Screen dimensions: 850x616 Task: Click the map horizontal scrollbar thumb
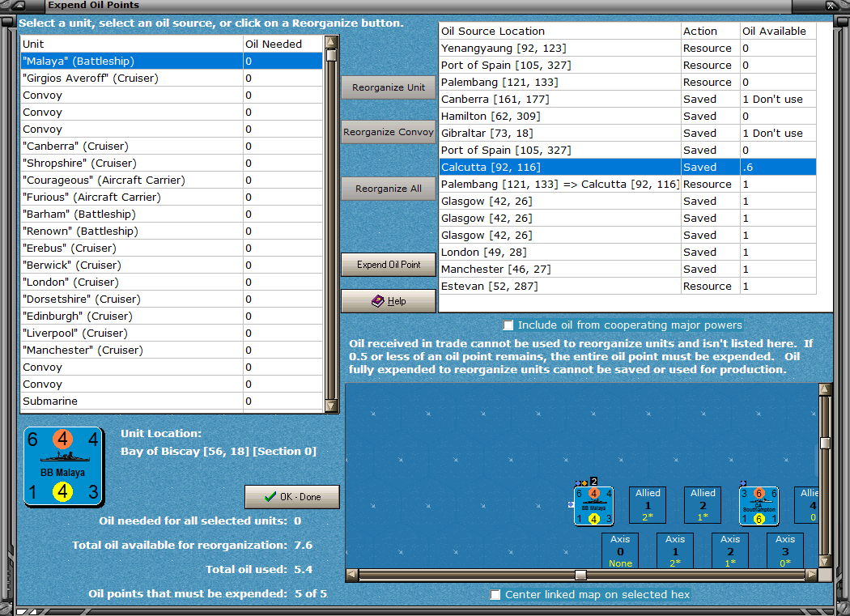pos(580,574)
